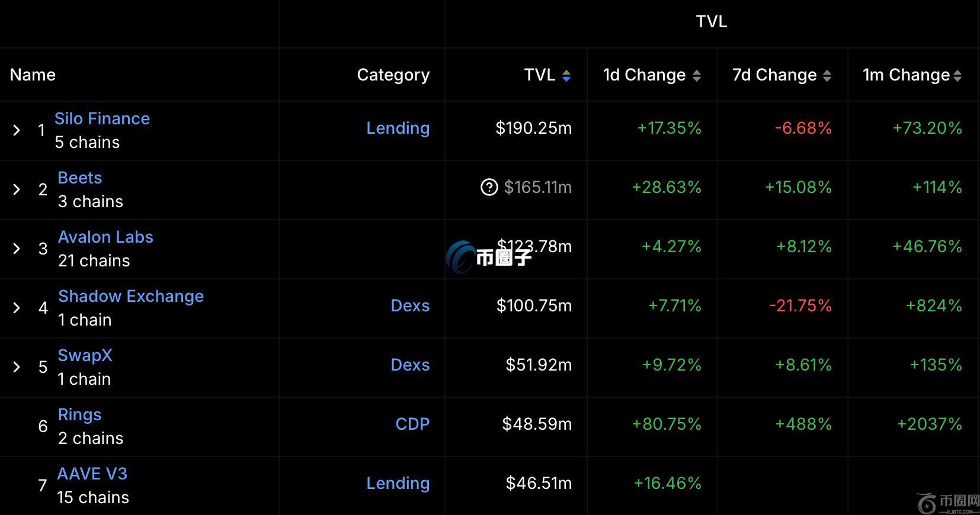Click the Lending category for Silo Finance
980x515 pixels.
click(x=398, y=128)
